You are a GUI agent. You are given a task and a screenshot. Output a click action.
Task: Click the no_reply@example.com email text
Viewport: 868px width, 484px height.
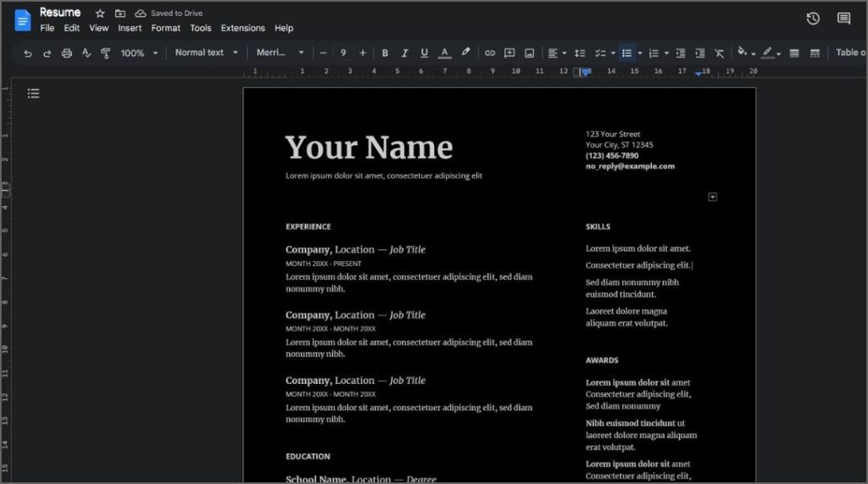(x=630, y=166)
